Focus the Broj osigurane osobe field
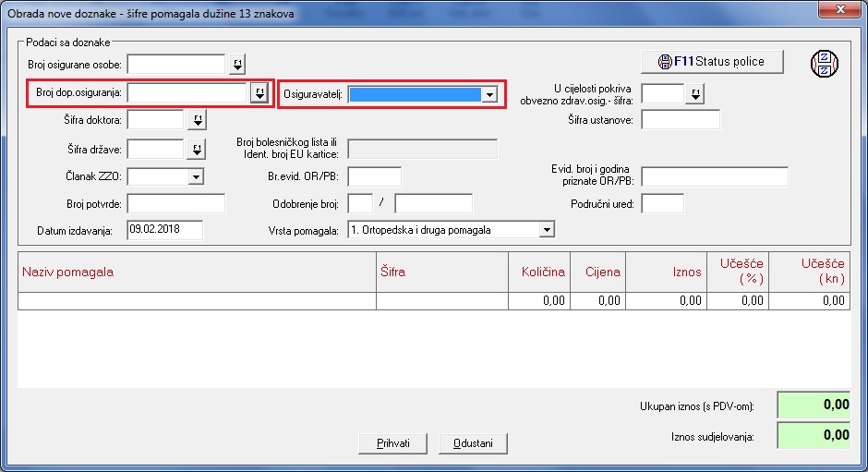The height and width of the screenshot is (472, 868). pos(176,65)
